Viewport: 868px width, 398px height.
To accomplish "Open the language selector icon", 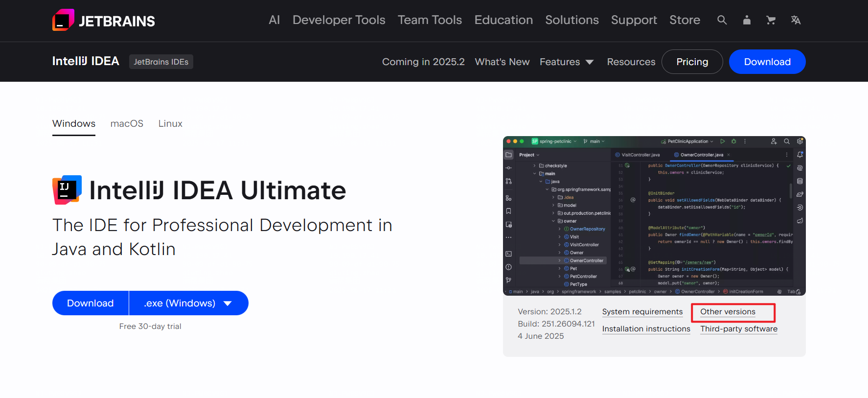I will click(796, 20).
